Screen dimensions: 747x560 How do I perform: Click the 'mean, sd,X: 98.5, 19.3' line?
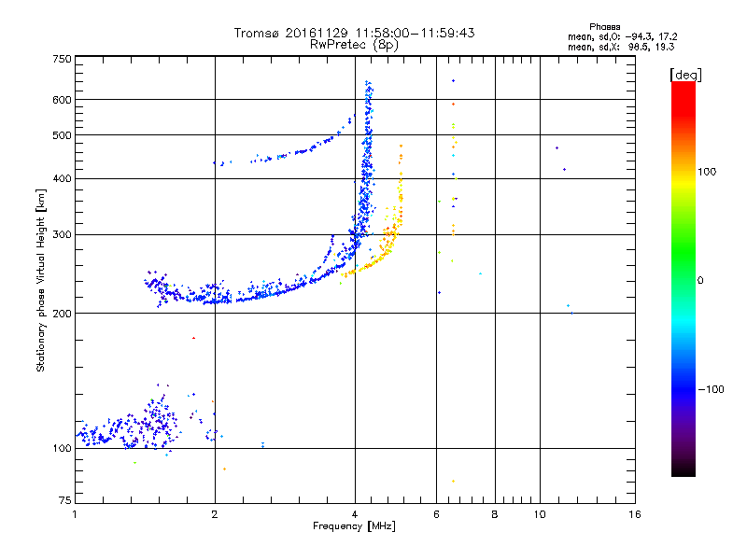tap(621, 47)
